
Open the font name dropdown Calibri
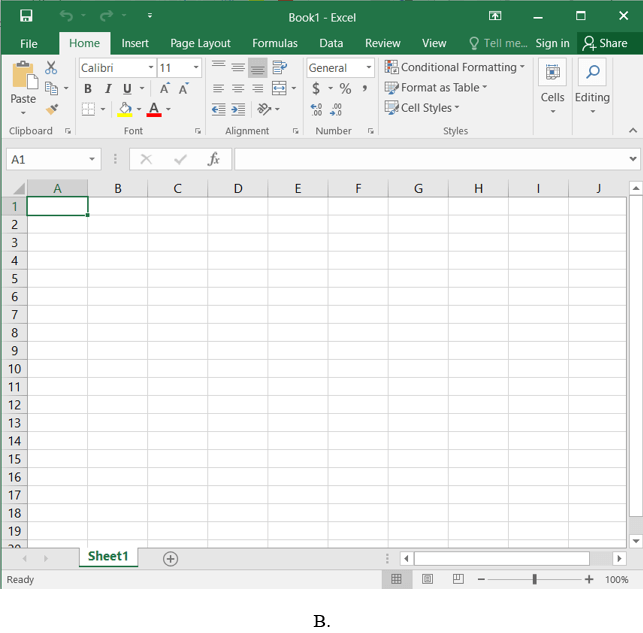151,68
